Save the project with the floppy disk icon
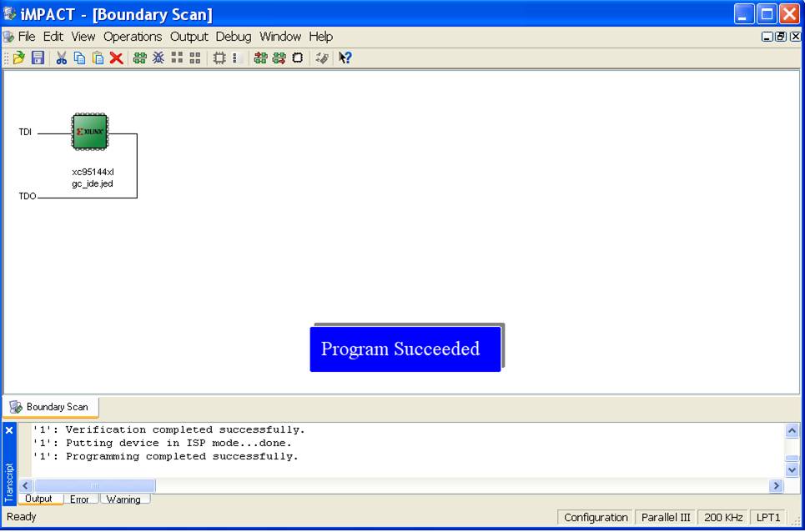 tap(38, 58)
